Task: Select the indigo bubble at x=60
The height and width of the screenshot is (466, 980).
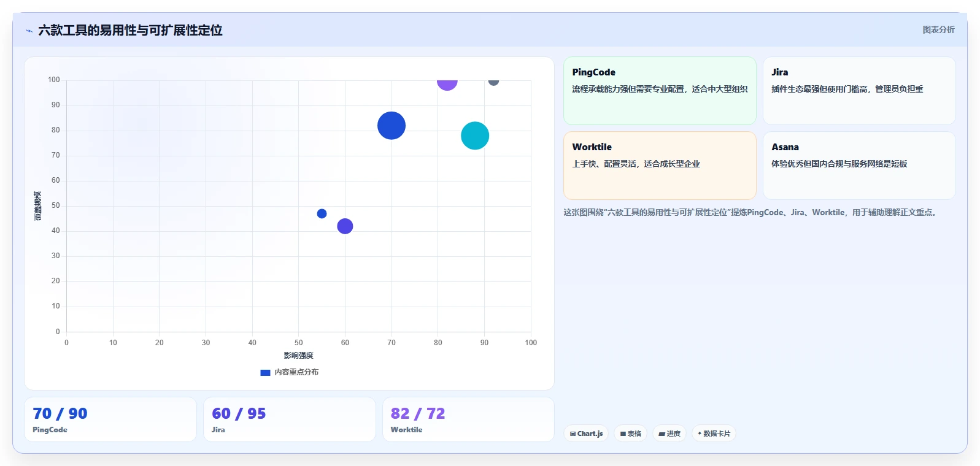Action: [x=345, y=226]
